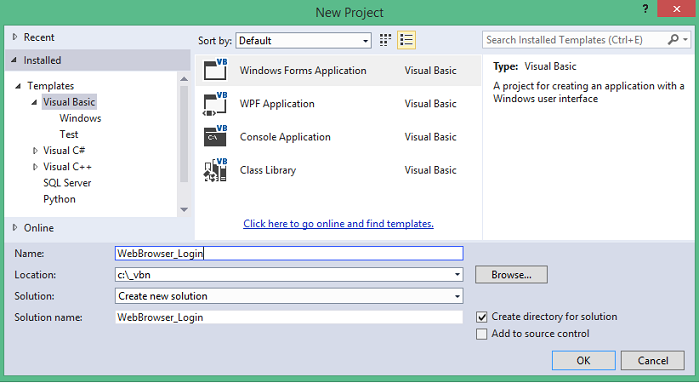Select the Python template category
The image size is (699, 383).
(x=59, y=199)
